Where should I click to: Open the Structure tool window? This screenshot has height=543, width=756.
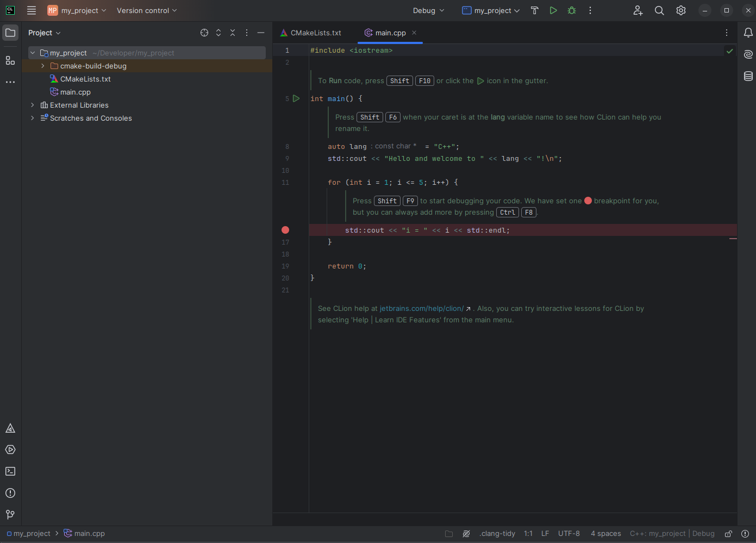tap(10, 60)
